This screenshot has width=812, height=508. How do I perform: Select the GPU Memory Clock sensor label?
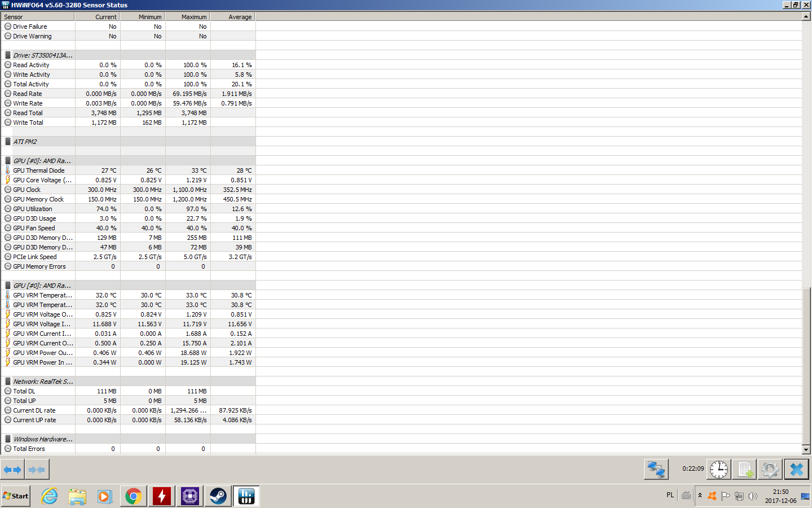point(38,199)
